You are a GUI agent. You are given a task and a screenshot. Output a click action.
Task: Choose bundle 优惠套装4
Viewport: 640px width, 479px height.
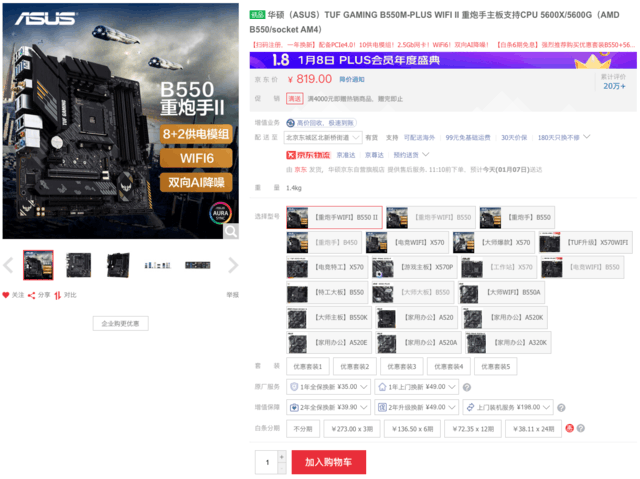(x=449, y=366)
